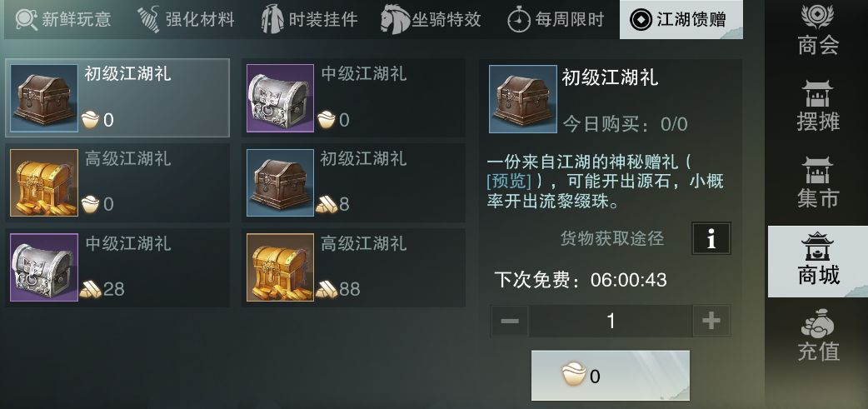Switch to the 坐骑特效 tab
The height and width of the screenshot is (409, 868).
coord(432,19)
